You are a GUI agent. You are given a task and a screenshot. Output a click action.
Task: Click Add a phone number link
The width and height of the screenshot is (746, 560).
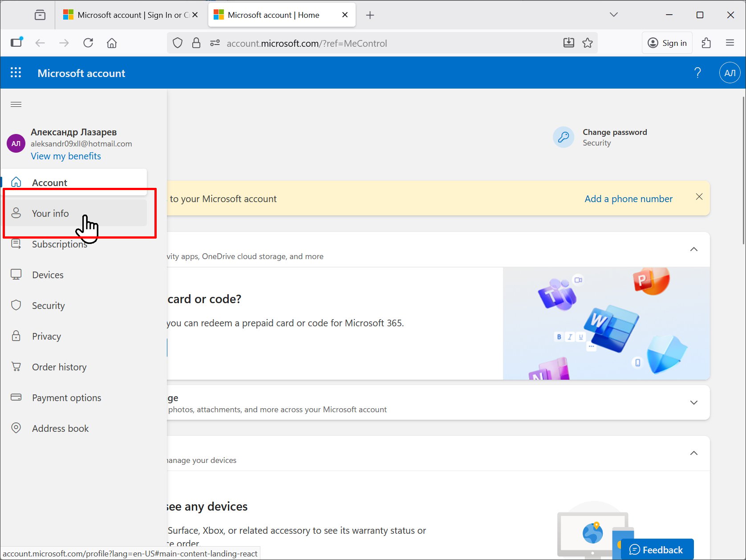(628, 199)
